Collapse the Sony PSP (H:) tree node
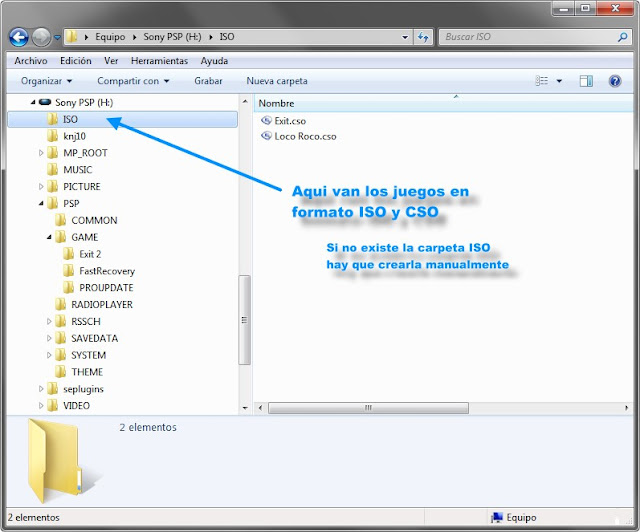Viewport: 640px width, 532px height. click(x=33, y=102)
